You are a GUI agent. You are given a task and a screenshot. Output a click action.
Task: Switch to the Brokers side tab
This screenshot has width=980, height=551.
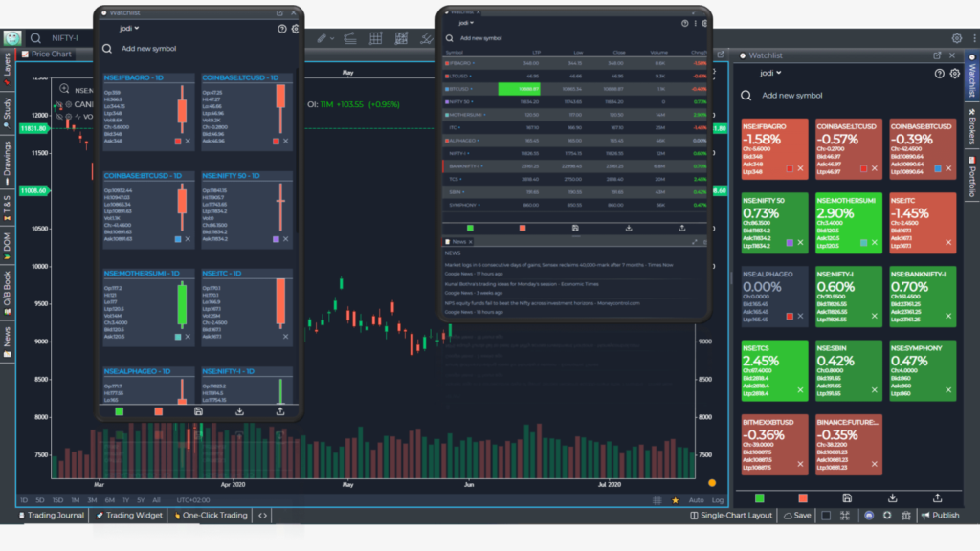(x=971, y=125)
